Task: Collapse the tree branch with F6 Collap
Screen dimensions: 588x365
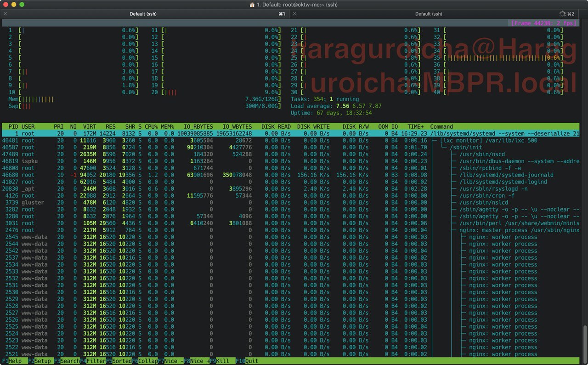Action: [145, 361]
